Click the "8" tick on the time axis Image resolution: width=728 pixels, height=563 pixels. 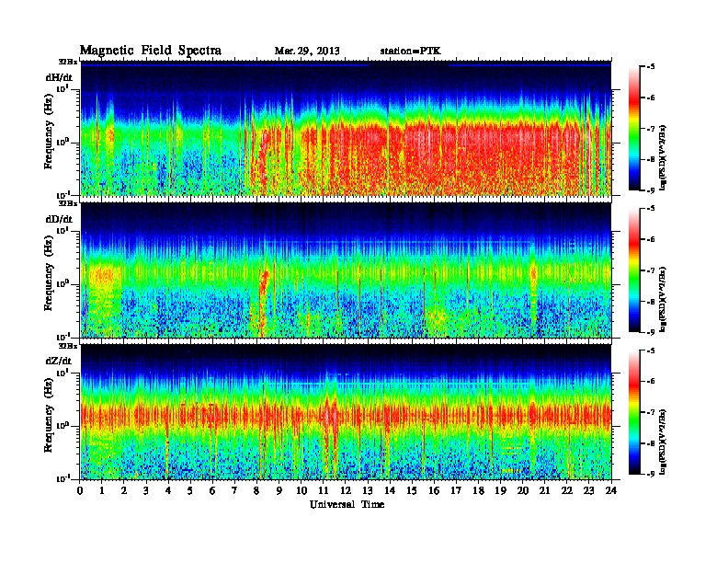256,491
